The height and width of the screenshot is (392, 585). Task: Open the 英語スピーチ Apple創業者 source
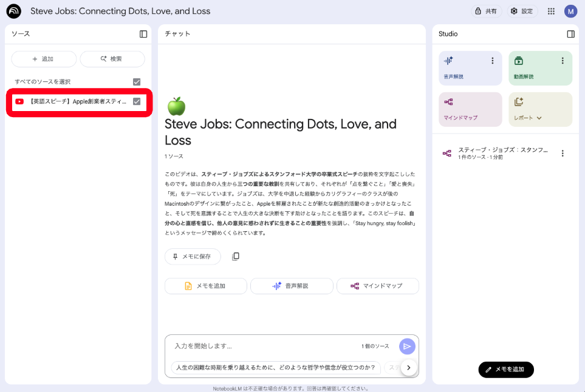(x=78, y=101)
